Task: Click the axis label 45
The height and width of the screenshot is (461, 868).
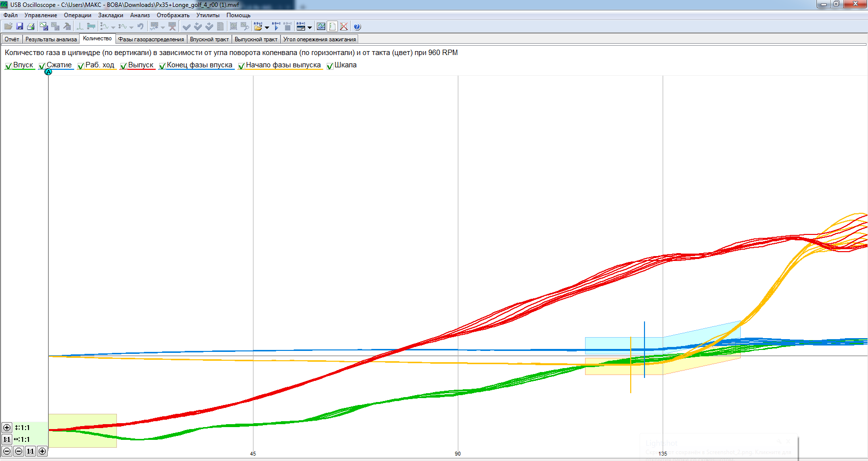Action: tap(253, 454)
